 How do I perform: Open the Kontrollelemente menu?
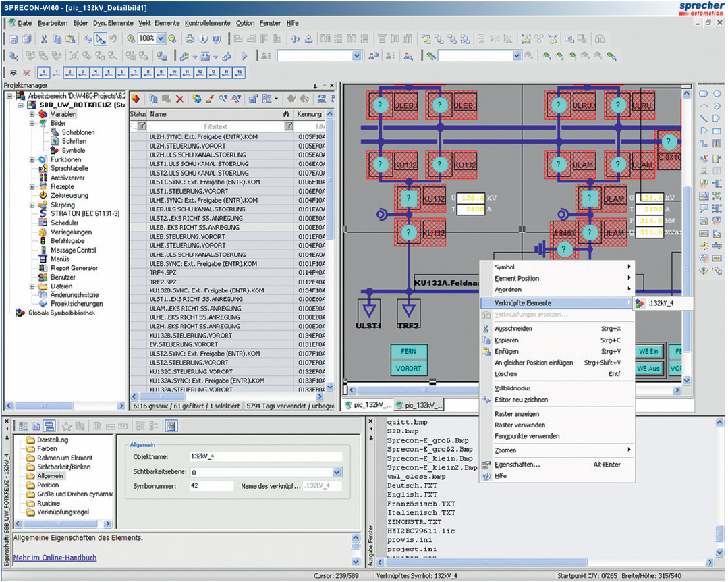(x=207, y=23)
